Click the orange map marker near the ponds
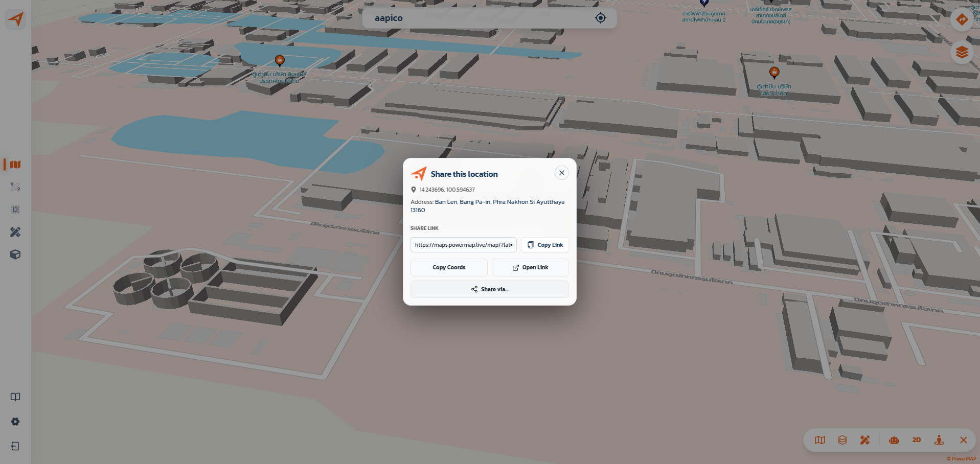The image size is (980, 464). coord(280,61)
